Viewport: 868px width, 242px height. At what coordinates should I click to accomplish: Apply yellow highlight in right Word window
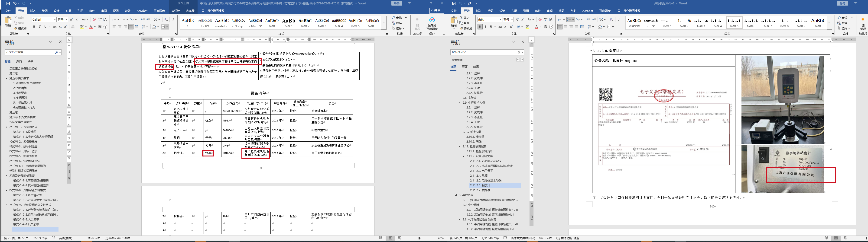coord(527,27)
